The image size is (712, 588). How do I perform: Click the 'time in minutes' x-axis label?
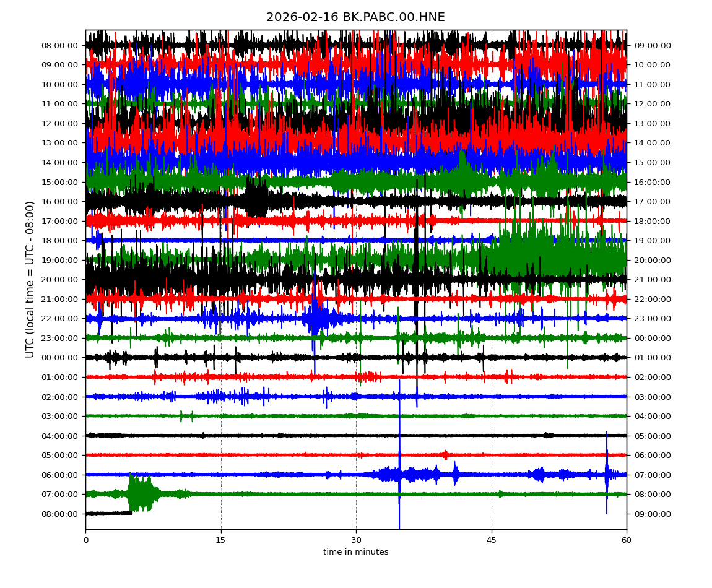point(355,552)
